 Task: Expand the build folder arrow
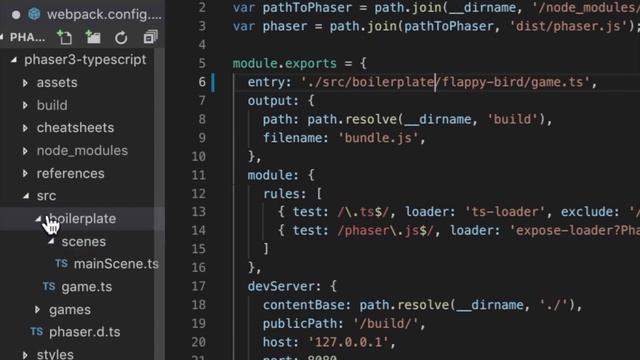[x=25, y=105]
